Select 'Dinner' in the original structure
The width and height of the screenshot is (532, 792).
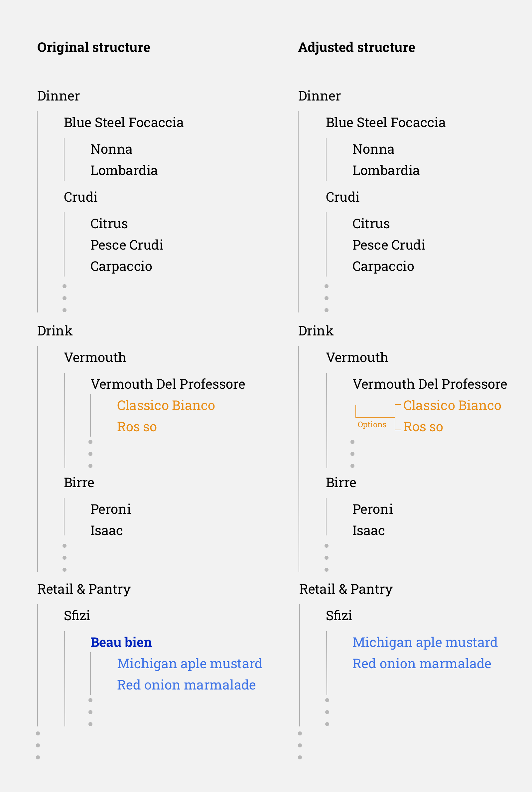pyautogui.click(x=59, y=96)
